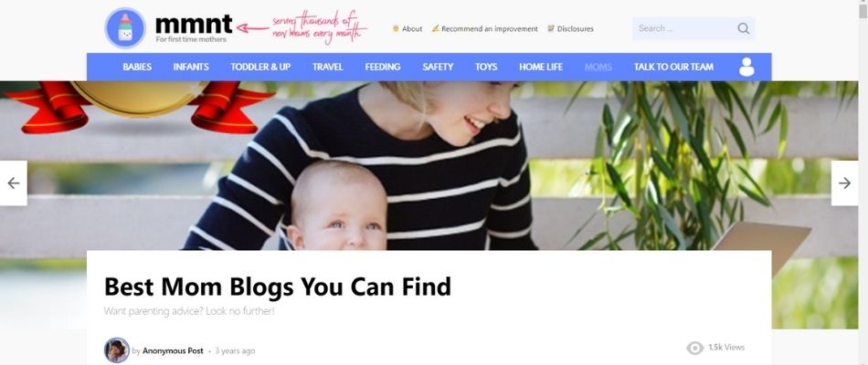This screenshot has height=365, width=868.
Task: Click the eye views icon
Action: [x=694, y=348]
